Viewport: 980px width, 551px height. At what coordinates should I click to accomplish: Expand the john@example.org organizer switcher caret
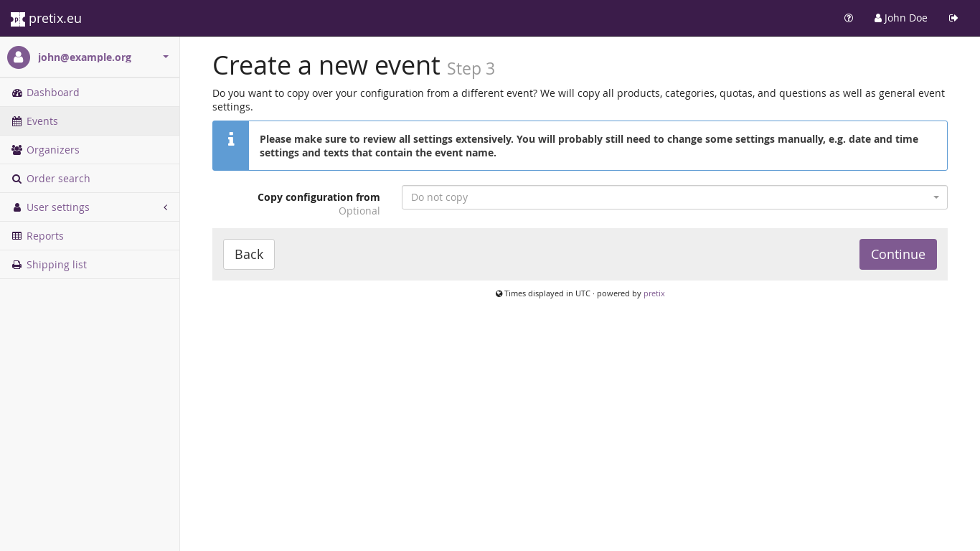coord(166,57)
